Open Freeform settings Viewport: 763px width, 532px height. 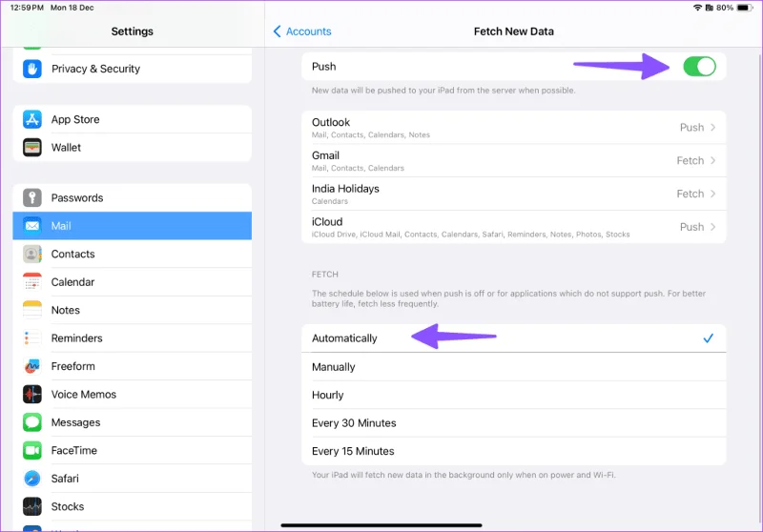click(132, 366)
